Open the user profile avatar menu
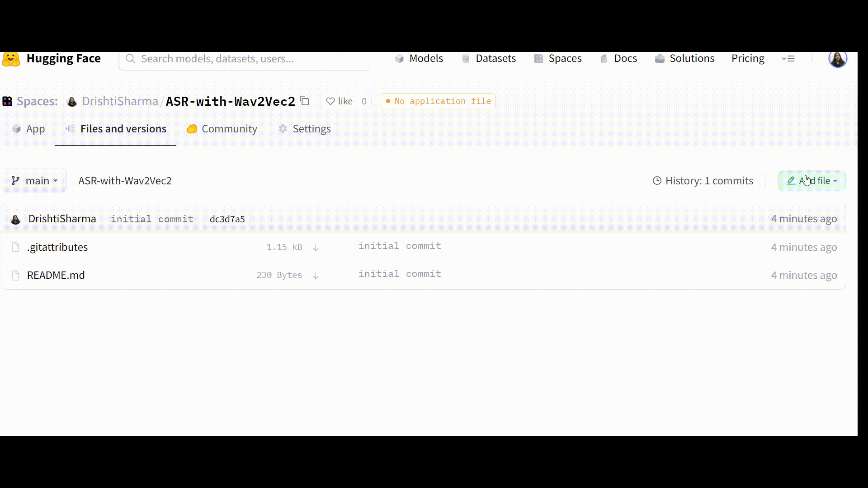868x488 pixels. pos(837,59)
